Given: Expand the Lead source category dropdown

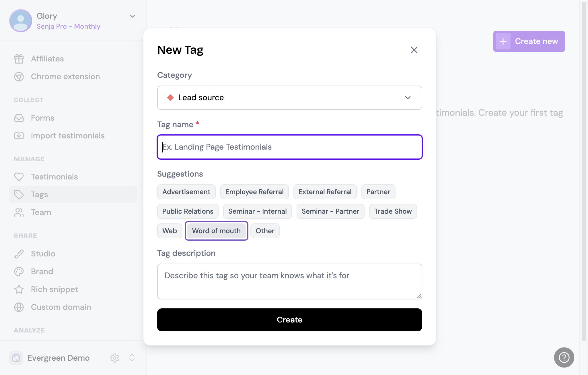Looking at the screenshot, I should pyautogui.click(x=289, y=98).
